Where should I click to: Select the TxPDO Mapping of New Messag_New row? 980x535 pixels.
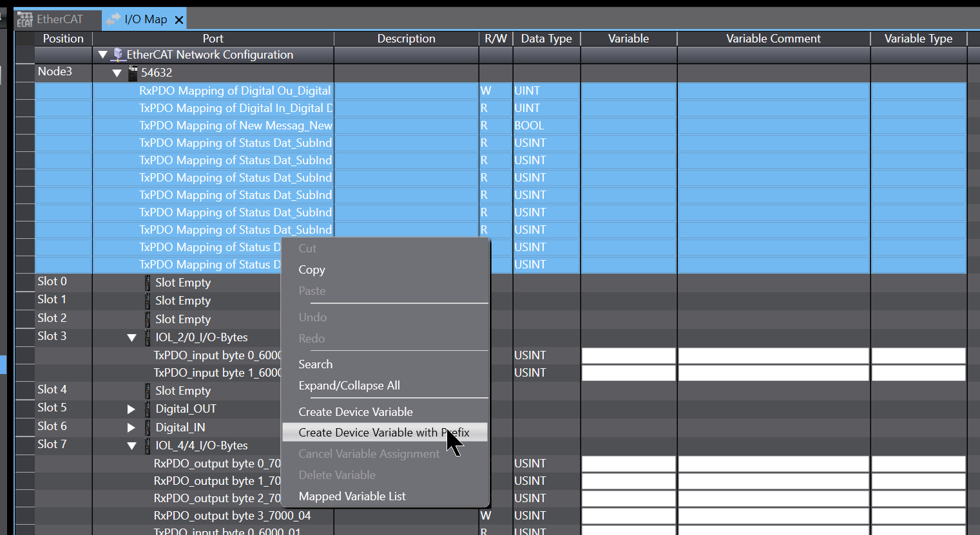[x=236, y=126]
